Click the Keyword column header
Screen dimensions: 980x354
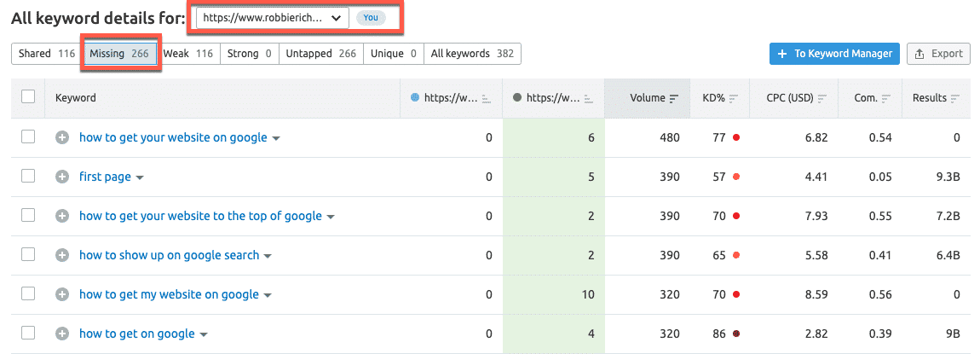[x=76, y=98]
